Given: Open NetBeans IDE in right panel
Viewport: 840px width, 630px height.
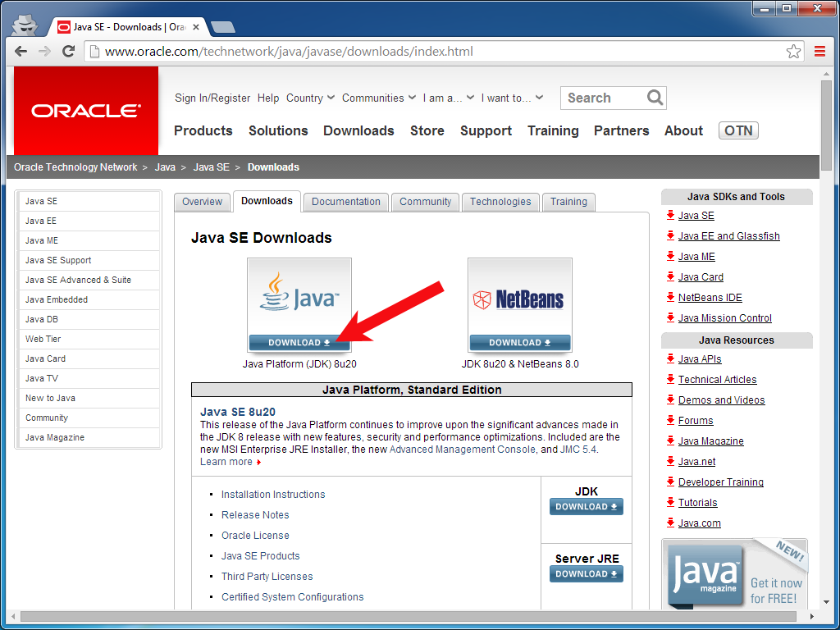Looking at the screenshot, I should 710,297.
